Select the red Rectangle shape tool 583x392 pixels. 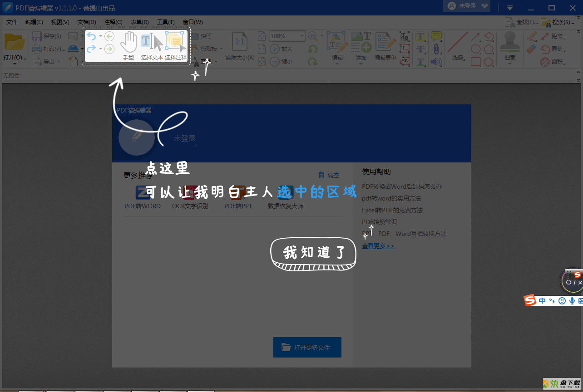click(475, 61)
